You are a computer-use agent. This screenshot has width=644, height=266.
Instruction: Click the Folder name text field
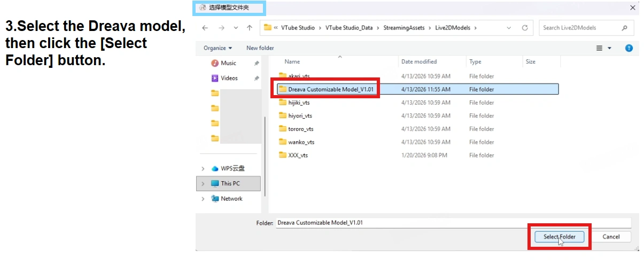(453, 223)
